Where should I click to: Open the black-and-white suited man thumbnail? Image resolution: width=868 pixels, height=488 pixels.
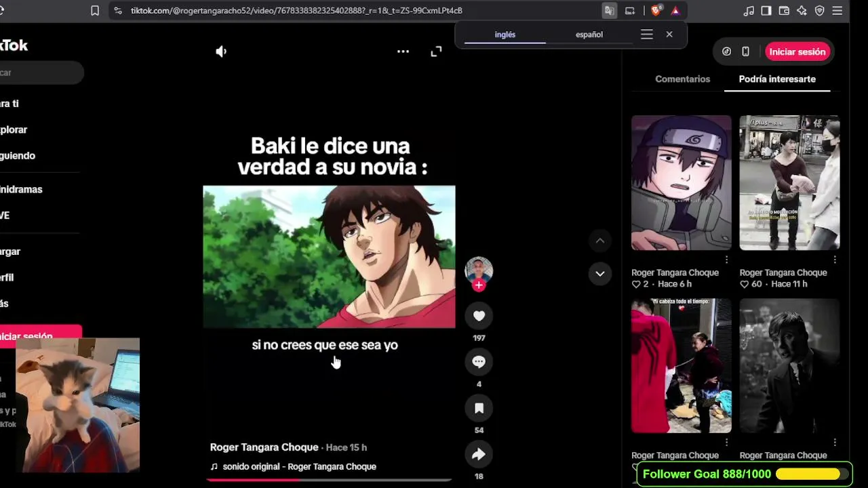click(789, 366)
